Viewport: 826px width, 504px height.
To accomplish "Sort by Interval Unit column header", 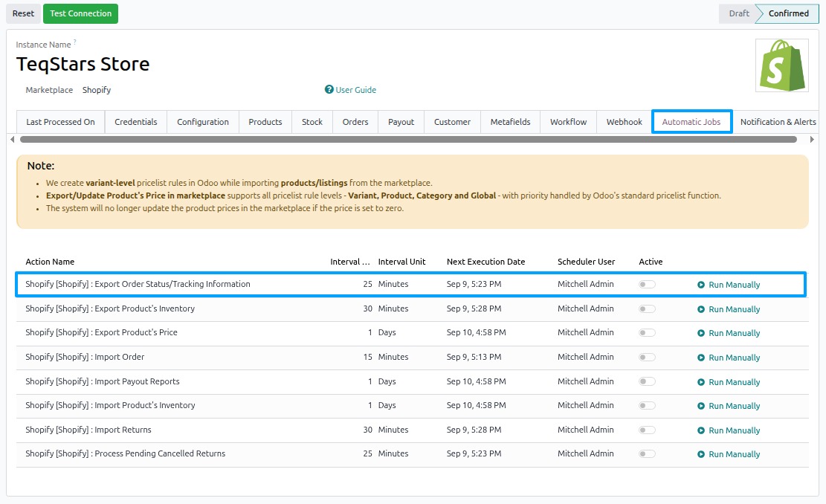I will [401, 262].
